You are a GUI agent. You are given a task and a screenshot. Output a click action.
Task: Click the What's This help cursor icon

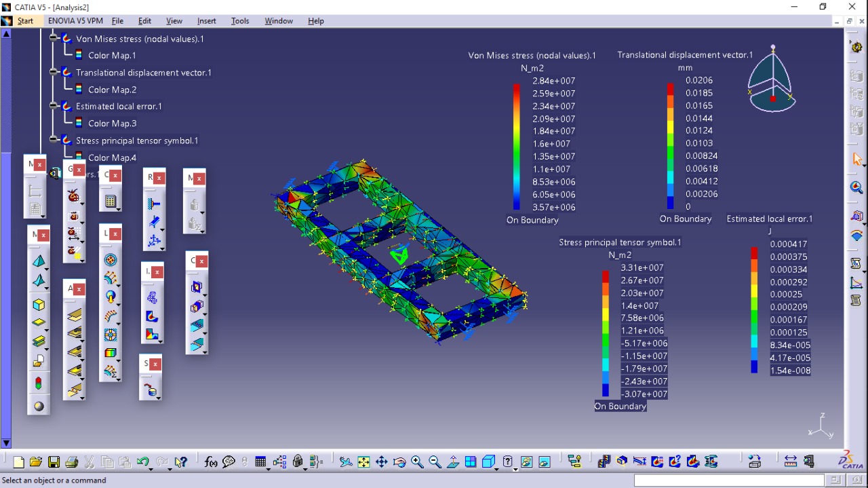pos(180,462)
